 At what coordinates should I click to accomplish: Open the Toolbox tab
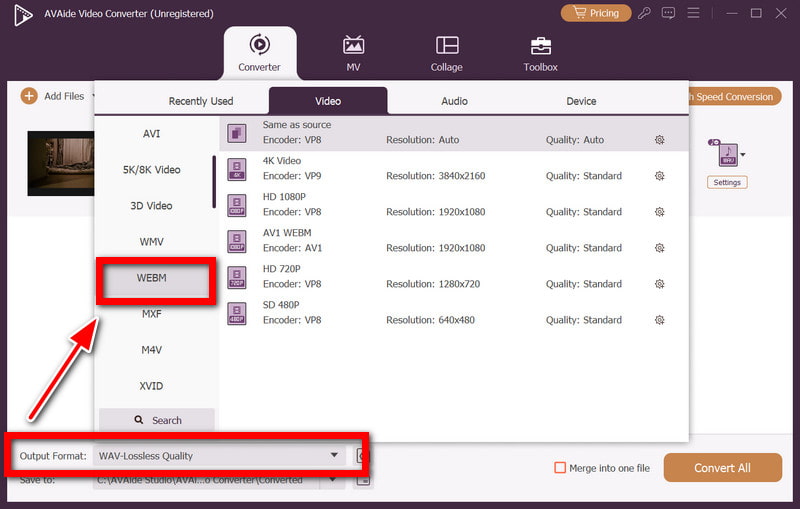point(540,53)
